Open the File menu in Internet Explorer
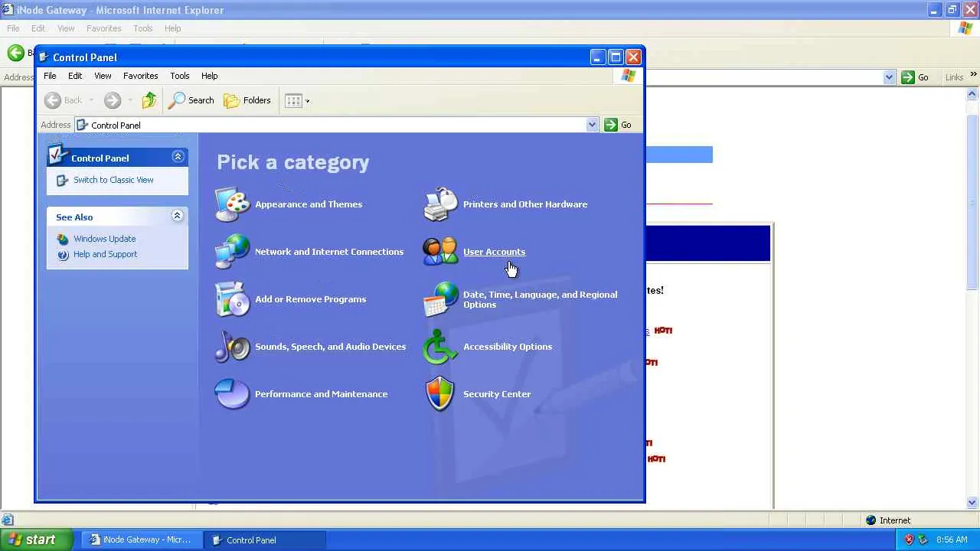The height and width of the screenshot is (551, 980). 13,28
